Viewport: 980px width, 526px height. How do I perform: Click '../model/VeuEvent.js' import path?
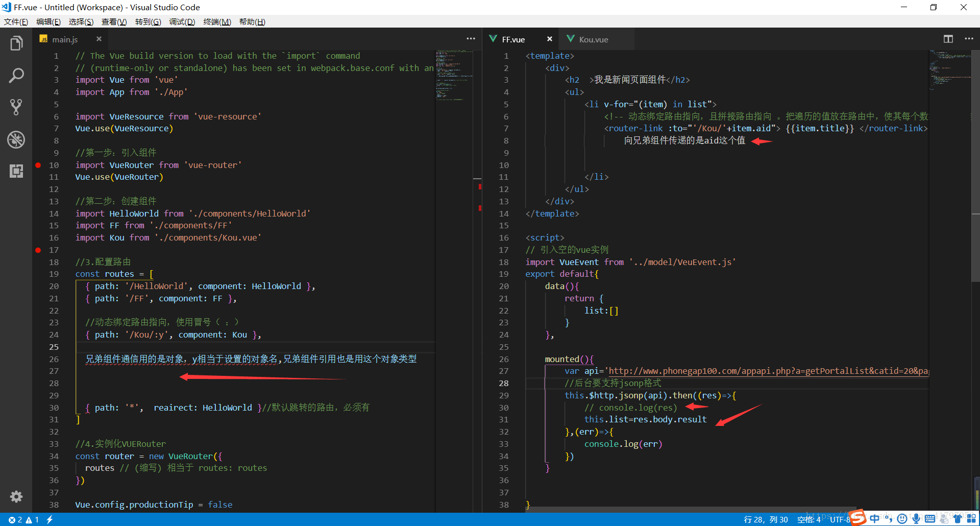682,262
